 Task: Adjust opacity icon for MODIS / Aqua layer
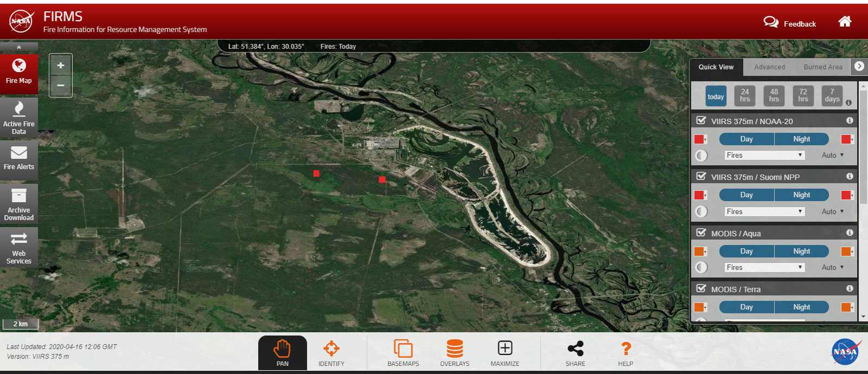click(701, 267)
